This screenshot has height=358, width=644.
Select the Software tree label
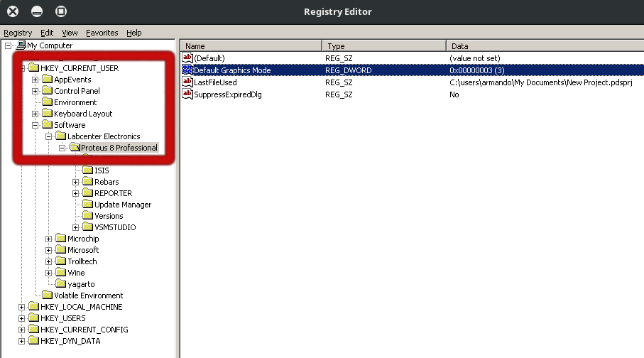pos(70,125)
